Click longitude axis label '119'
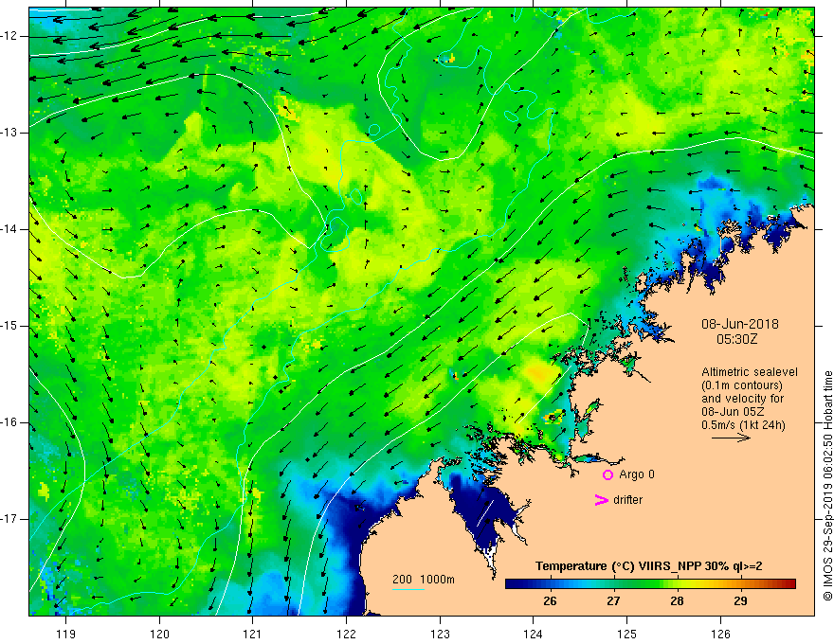Viewport: 834px width, 644px height. tap(66, 634)
